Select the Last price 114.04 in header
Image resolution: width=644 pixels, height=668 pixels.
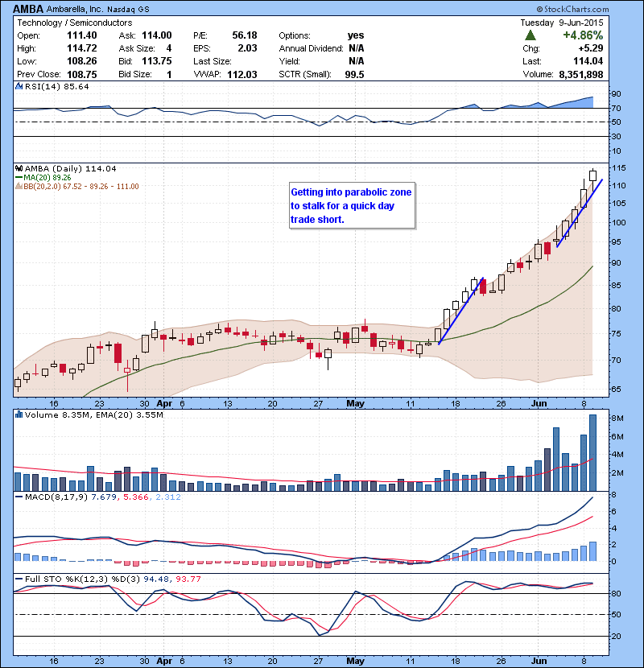coord(588,61)
